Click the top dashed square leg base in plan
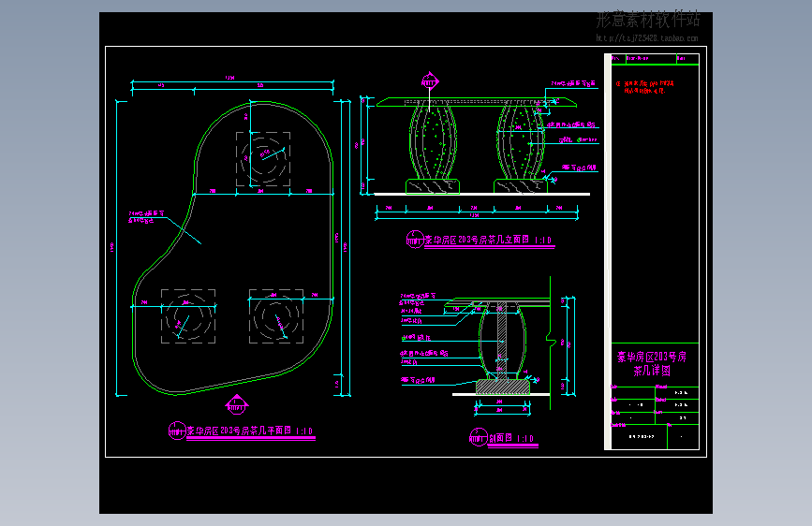This screenshot has height=526, width=812. point(263,159)
